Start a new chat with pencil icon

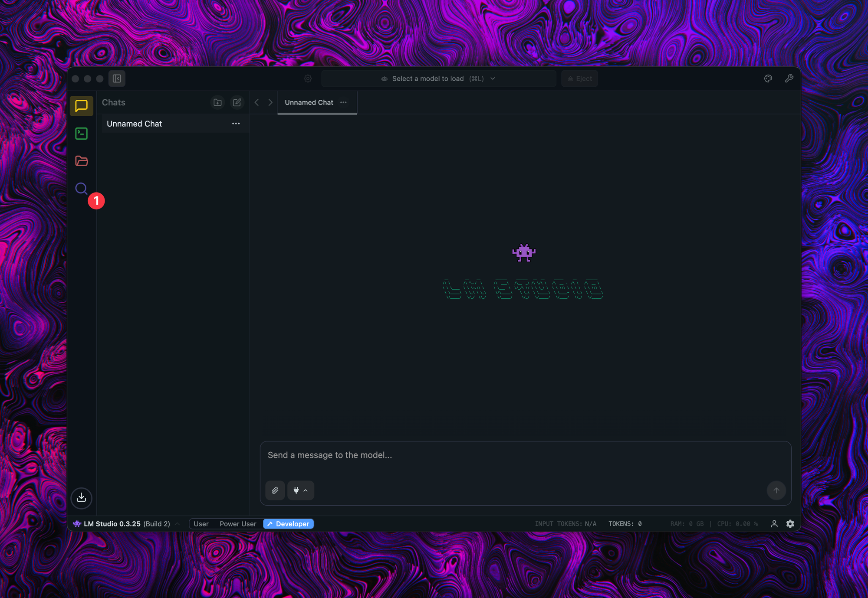click(x=237, y=102)
